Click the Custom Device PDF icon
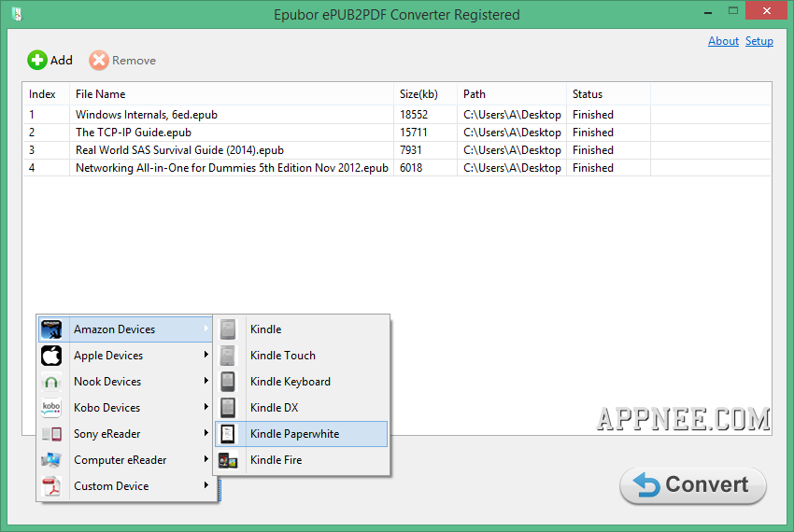Image resolution: width=794 pixels, height=532 pixels. (51, 486)
